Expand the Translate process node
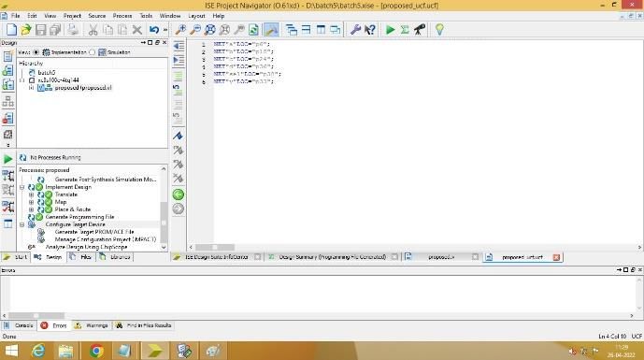This screenshot has width=644, height=360. click(x=31, y=194)
